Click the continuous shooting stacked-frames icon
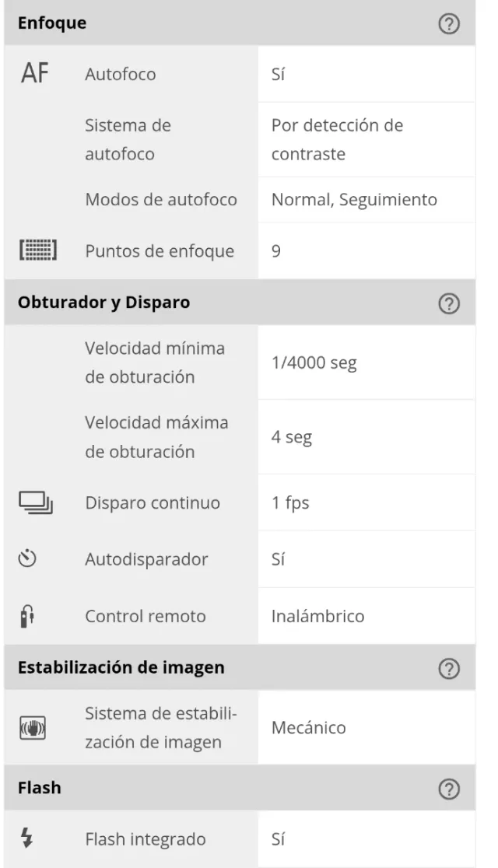The width and height of the screenshot is (498, 868). [x=36, y=503]
